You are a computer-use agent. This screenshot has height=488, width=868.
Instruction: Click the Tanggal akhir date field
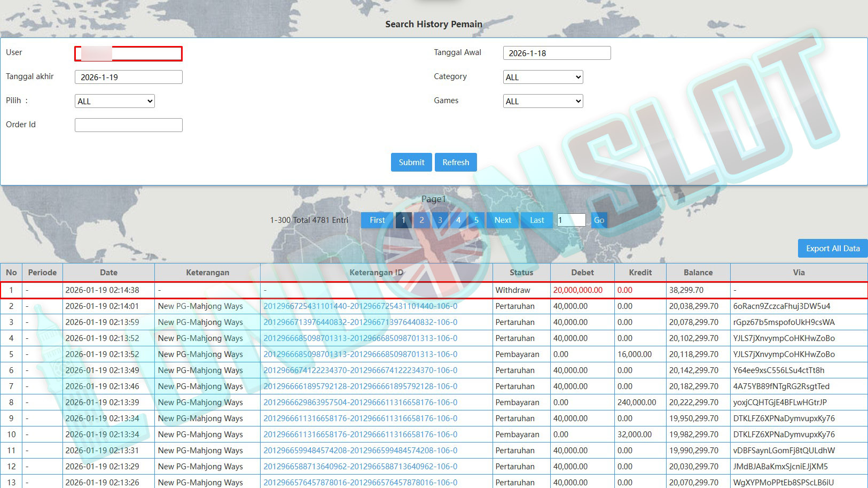(128, 78)
